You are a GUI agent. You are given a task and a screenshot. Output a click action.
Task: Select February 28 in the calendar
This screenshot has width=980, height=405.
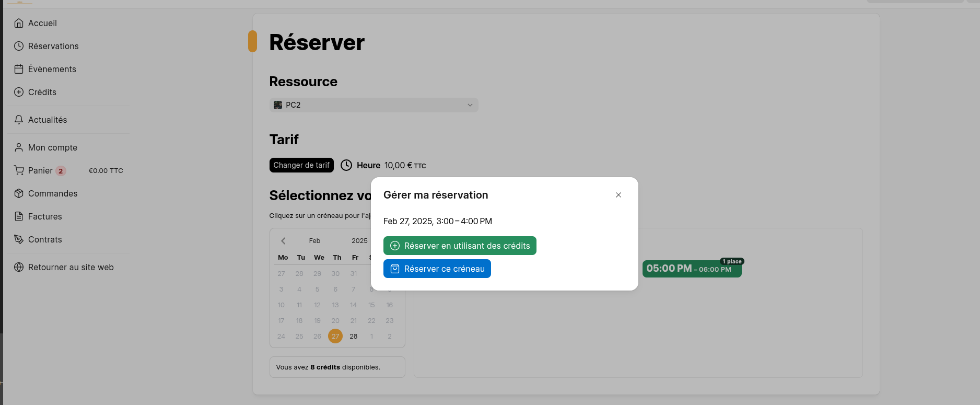point(354,336)
